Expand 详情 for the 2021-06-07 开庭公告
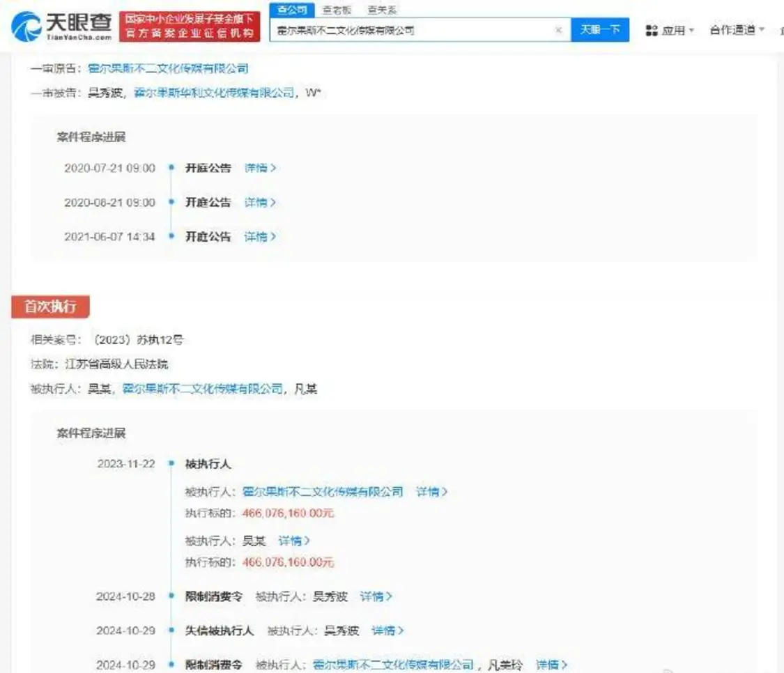784x673 pixels. click(260, 237)
